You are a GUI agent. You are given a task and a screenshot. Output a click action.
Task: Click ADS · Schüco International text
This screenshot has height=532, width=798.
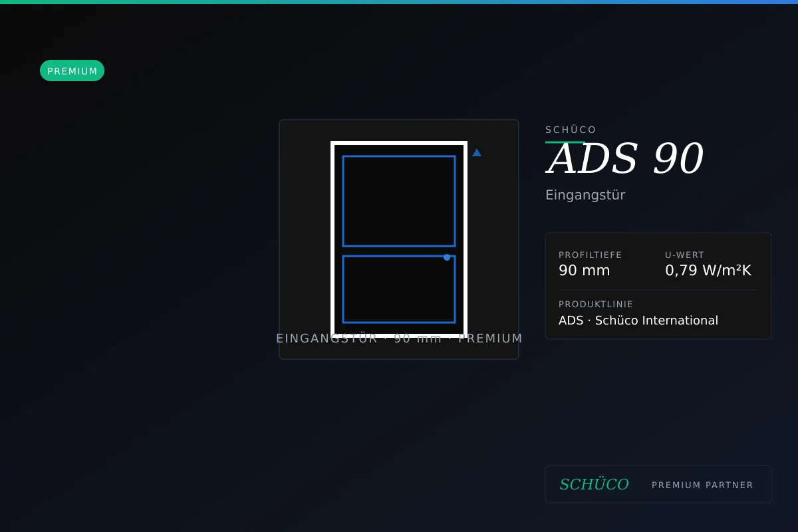click(x=638, y=321)
